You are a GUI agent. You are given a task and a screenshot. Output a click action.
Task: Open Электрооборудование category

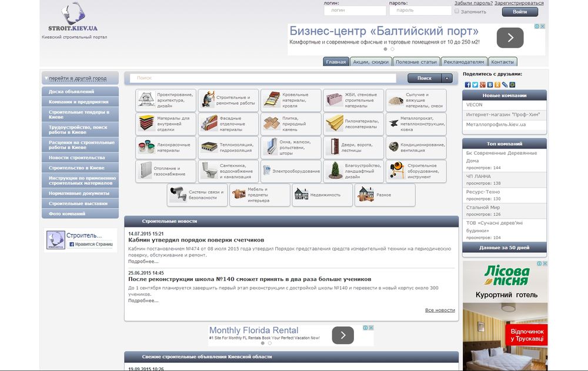tap(291, 171)
